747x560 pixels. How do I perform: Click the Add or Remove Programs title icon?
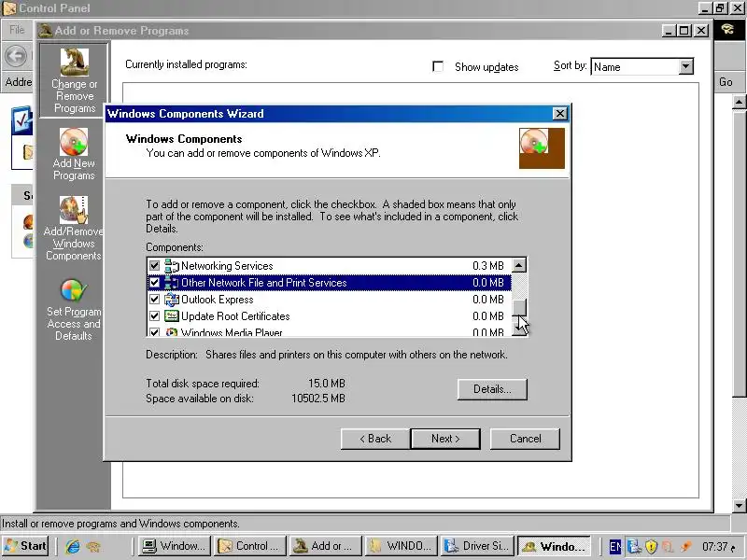click(45, 31)
